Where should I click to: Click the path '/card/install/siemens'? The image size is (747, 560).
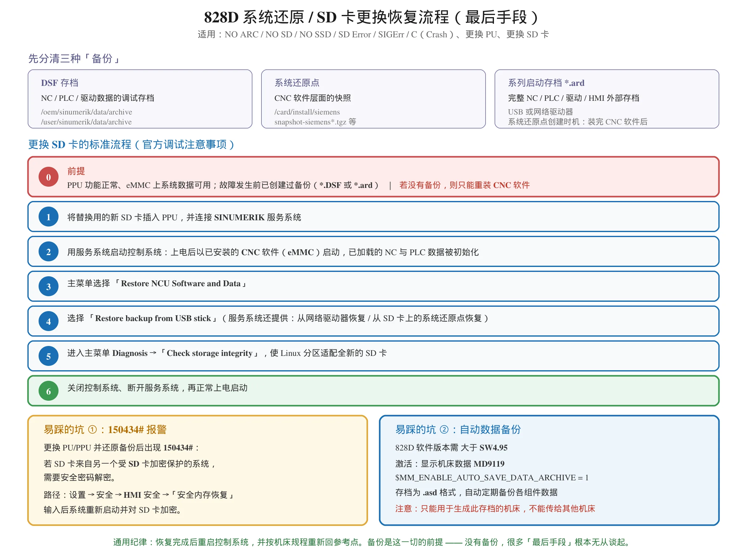pyautogui.click(x=307, y=112)
